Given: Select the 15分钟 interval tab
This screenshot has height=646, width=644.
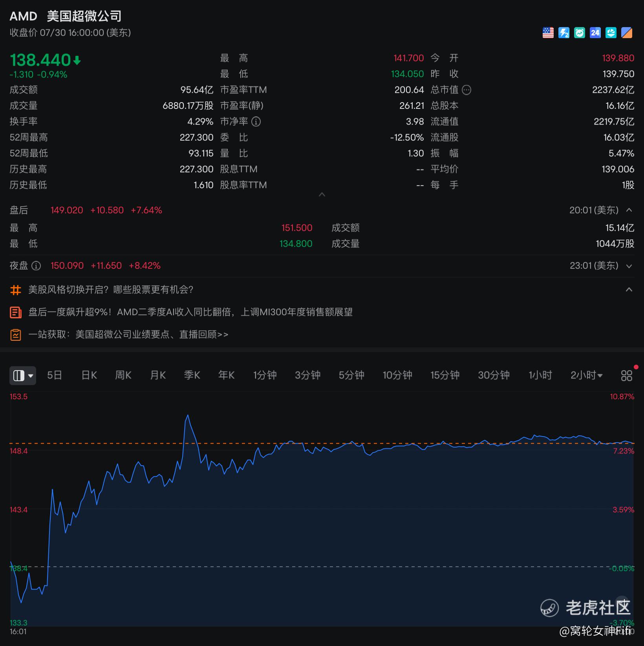Looking at the screenshot, I should pos(445,375).
